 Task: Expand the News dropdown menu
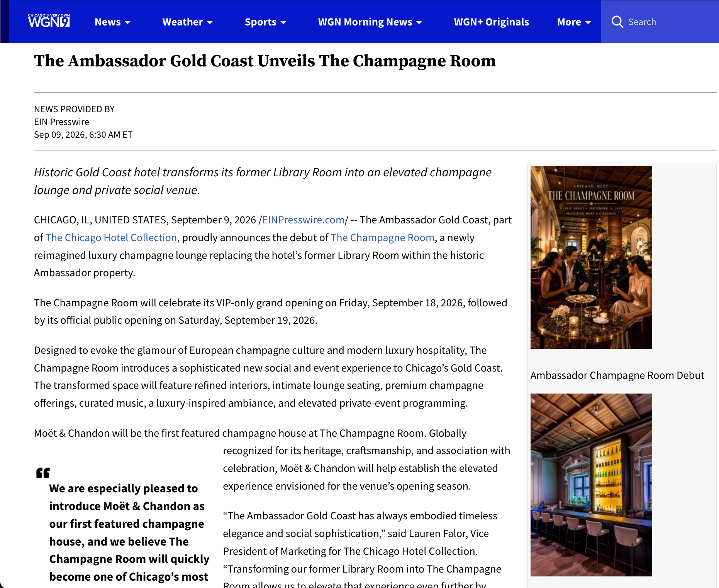coord(112,22)
